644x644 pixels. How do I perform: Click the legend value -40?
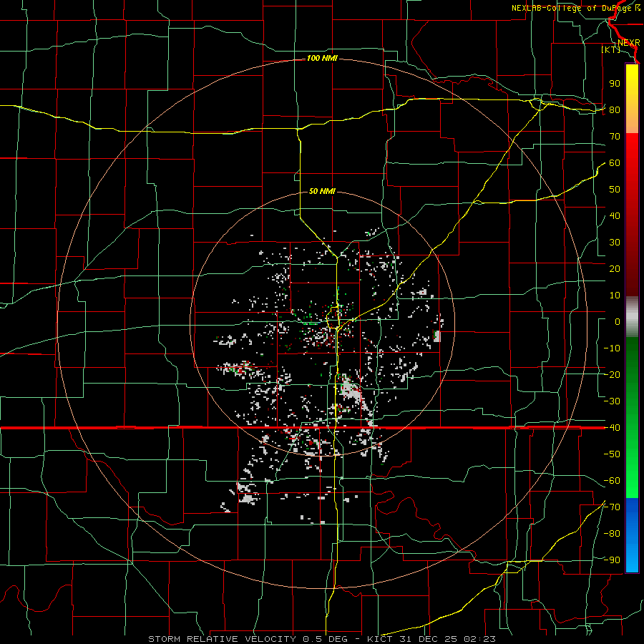point(612,428)
